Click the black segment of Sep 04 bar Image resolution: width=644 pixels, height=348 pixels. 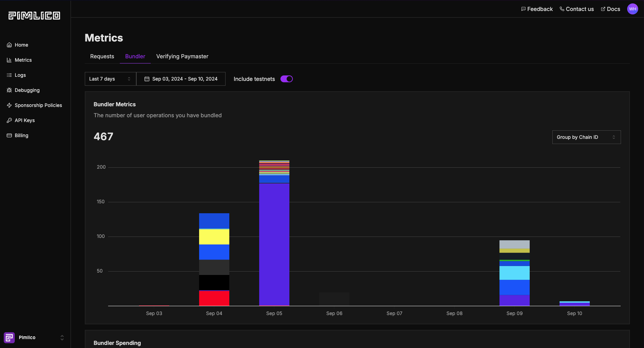214,283
